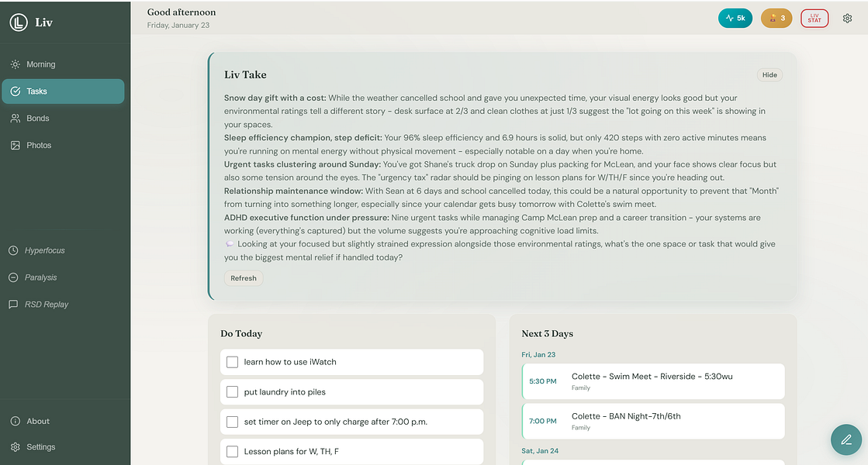Click the About info icon
This screenshot has height=465, width=868.
[15, 422]
